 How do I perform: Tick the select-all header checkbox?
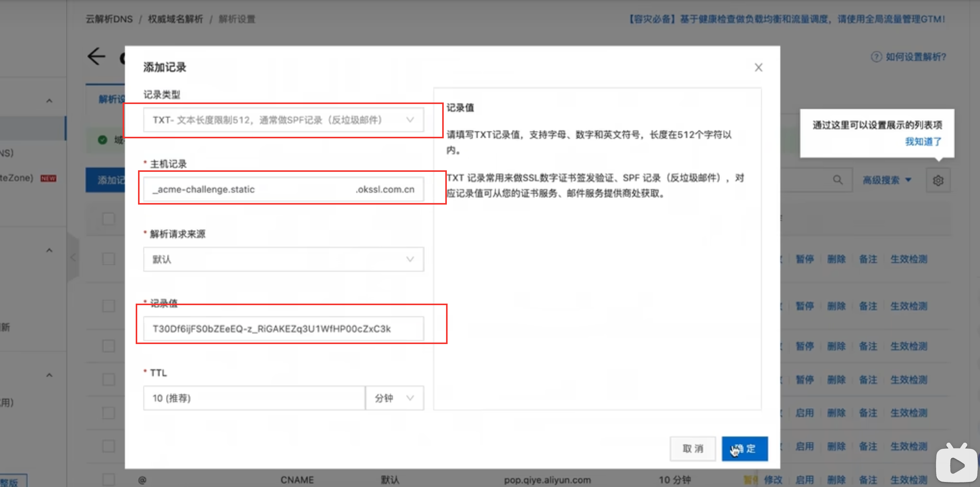[108, 219]
